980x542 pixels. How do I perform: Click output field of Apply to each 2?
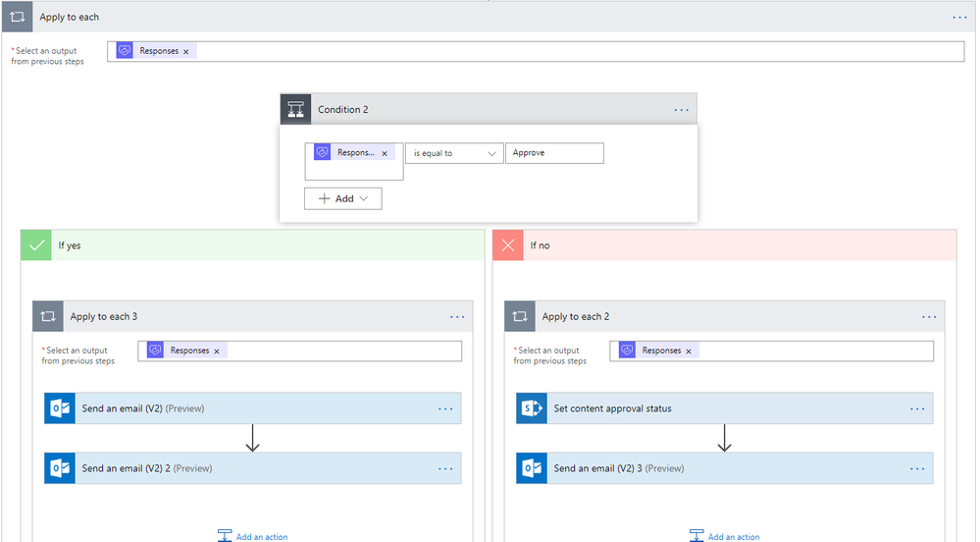coord(772,352)
